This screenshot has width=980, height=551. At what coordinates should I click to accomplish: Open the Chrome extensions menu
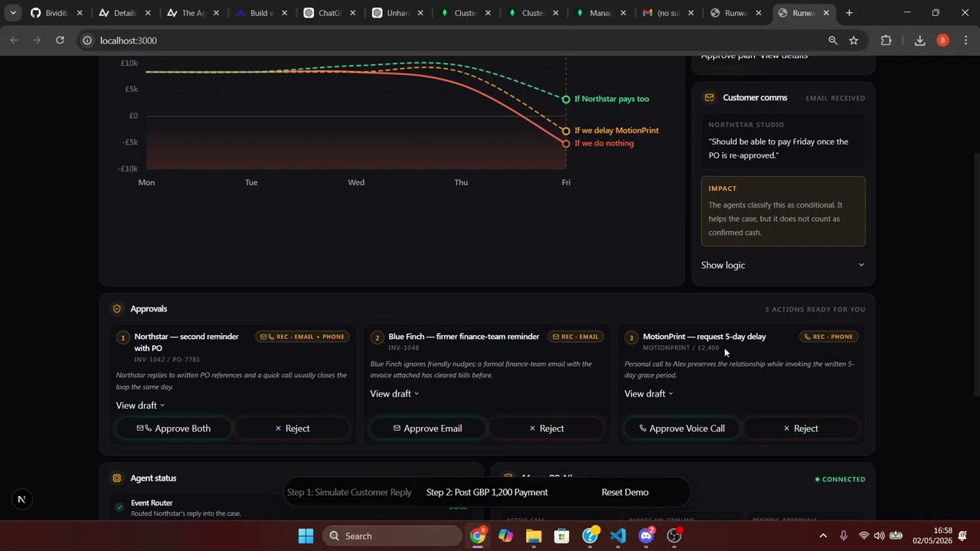coord(887,41)
